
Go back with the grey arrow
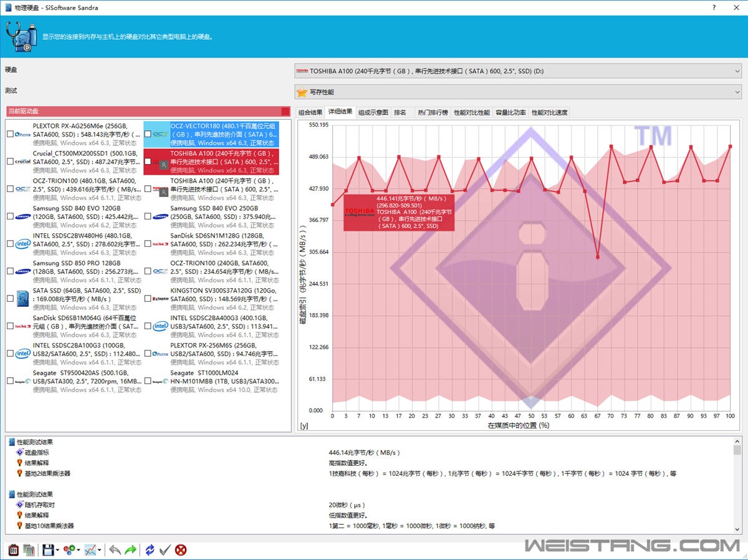click(x=115, y=550)
